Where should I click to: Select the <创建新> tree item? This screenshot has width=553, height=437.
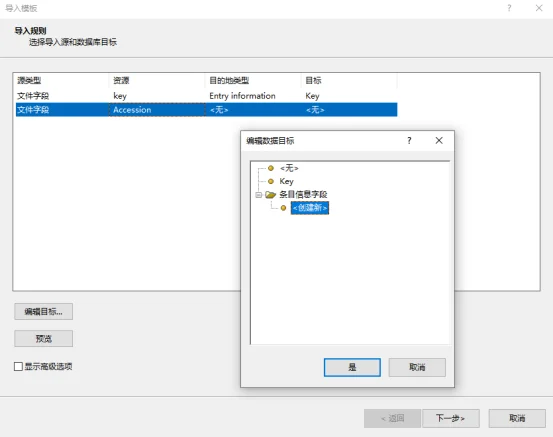tap(310, 208)
